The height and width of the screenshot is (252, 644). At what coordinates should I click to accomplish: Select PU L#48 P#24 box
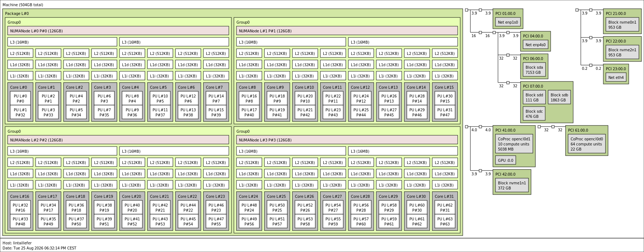[249, 208]
